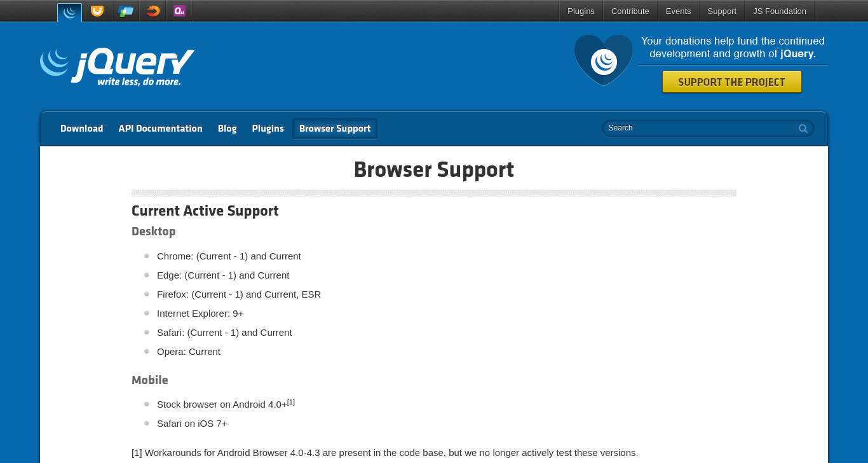Open Contribute in the top bar
The height and width of the screenshot is (463, 868).
tap(630, 11)
